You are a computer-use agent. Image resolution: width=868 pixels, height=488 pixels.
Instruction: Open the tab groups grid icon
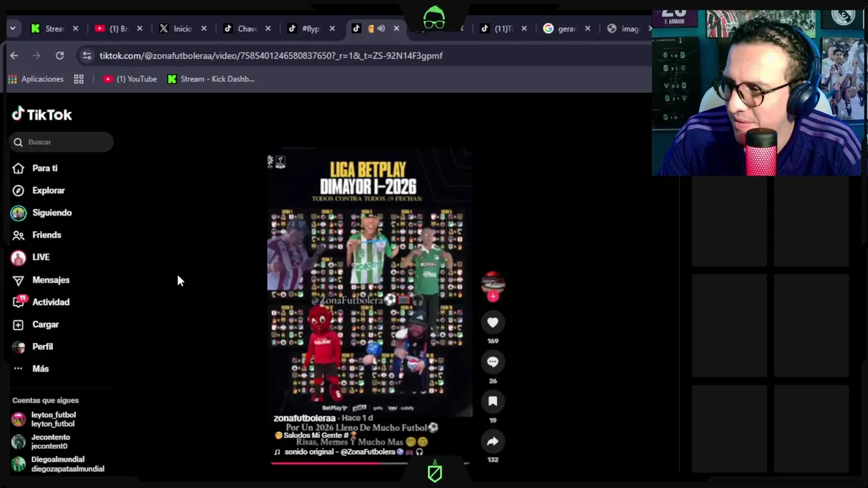click(x=79, y=79)
